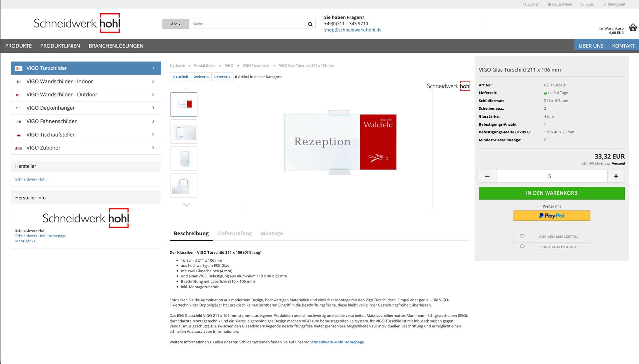Focus the Suche search input field
The height and width of the screenshot is (364, 639).
[248, 24]
